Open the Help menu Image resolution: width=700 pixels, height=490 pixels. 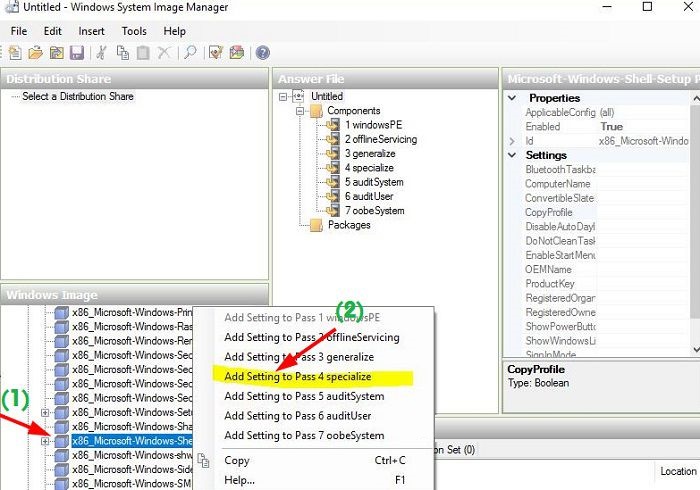click(x=175, y=31)
